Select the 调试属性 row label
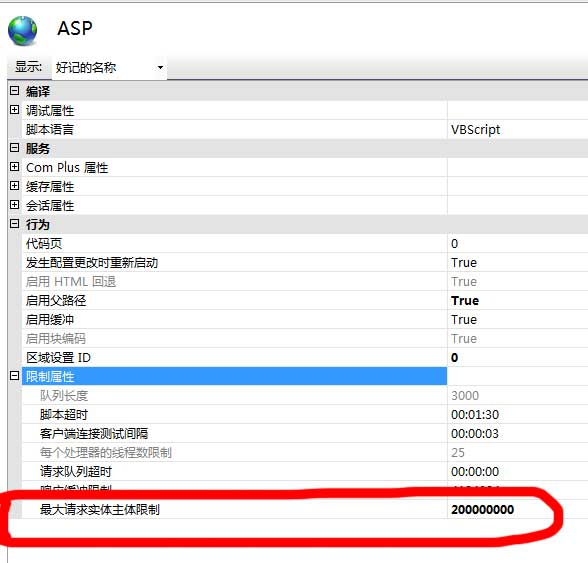The width and height of the screenshot is (588, 563). [50, 111]
